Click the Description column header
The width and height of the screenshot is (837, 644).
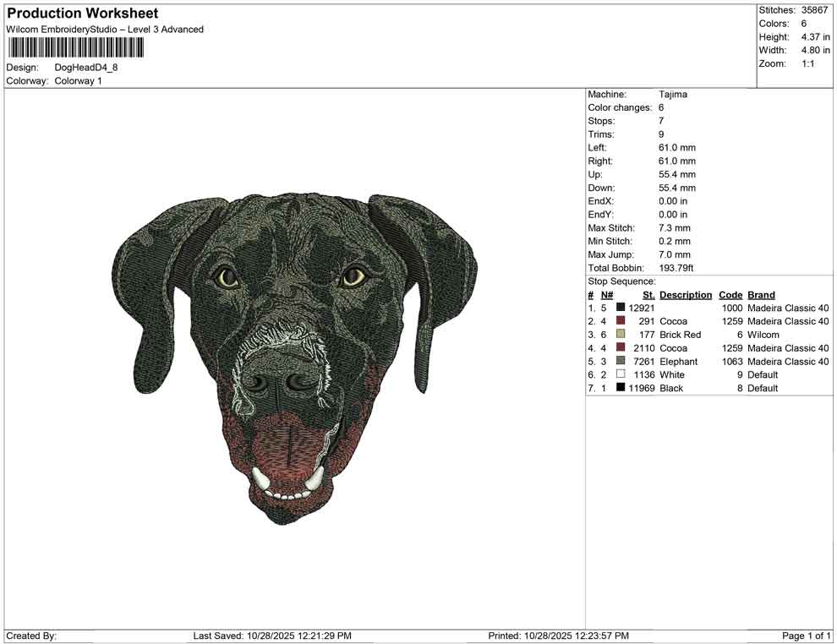tap(685, 294)
